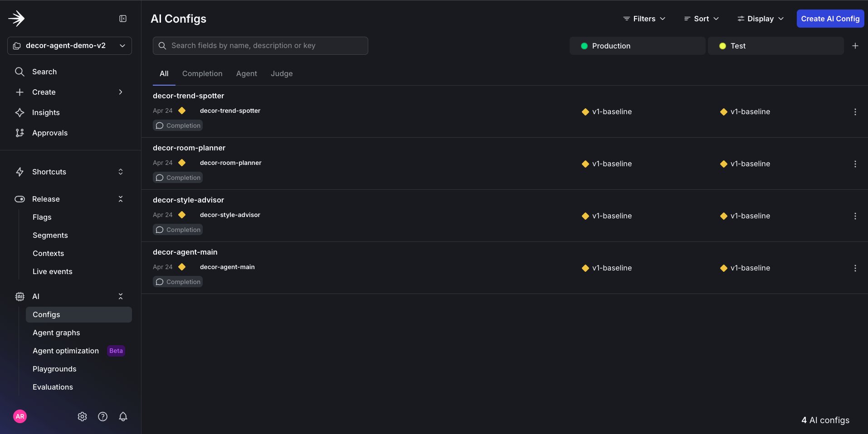Expand the Shortcuts section
The height and width of the screenshot is (434, 868).
pyautogui.click(x=120, y=172)
